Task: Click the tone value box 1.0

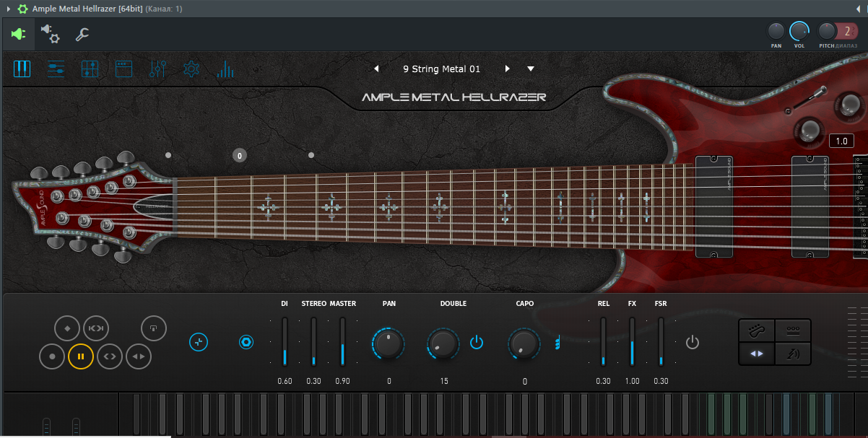Action: pos(841,141)
